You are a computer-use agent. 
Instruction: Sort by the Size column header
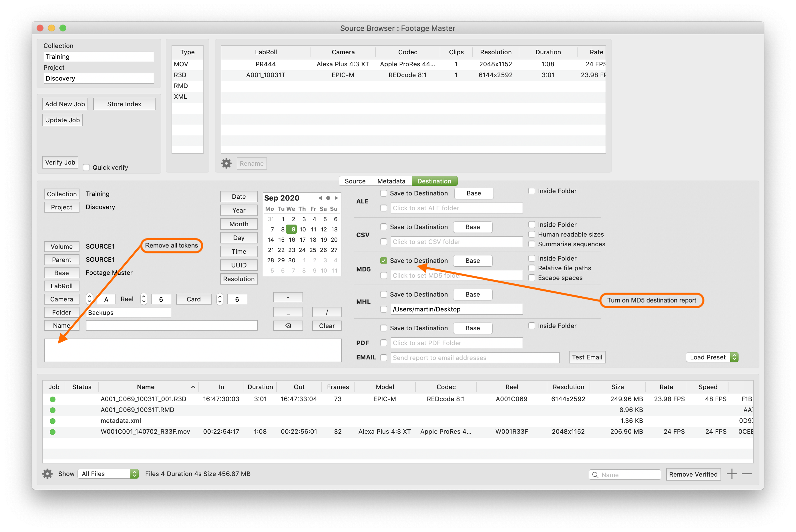[x=617, y=387]
